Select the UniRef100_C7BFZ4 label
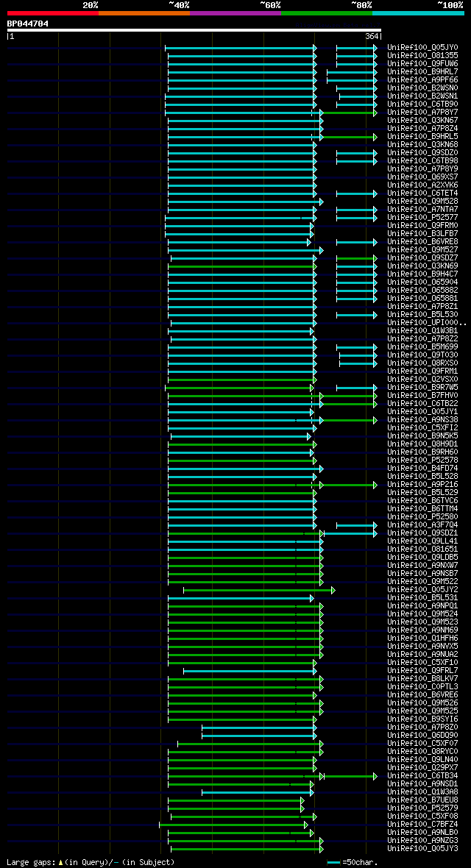 pos(422,825)
